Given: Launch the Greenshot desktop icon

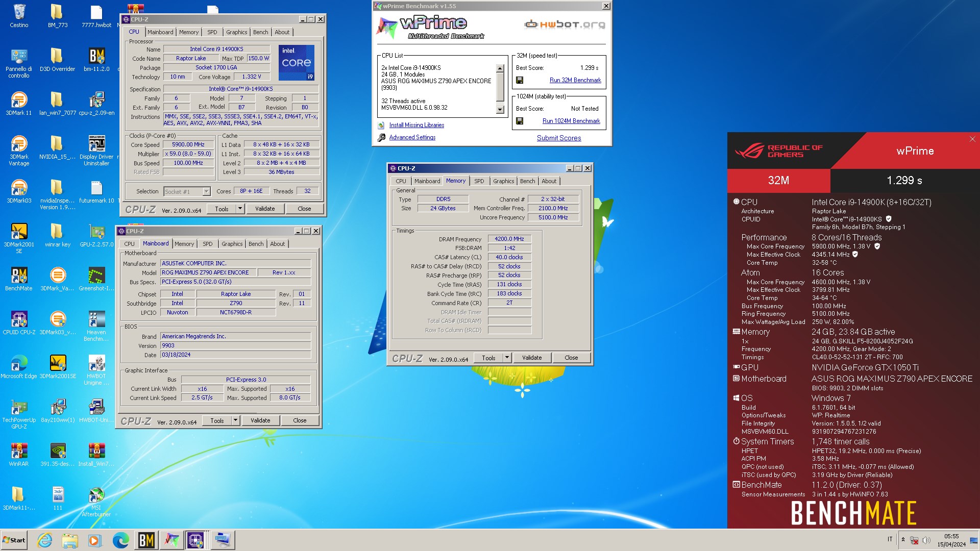Looking at the screenshot, I should [x=96, y=280].
